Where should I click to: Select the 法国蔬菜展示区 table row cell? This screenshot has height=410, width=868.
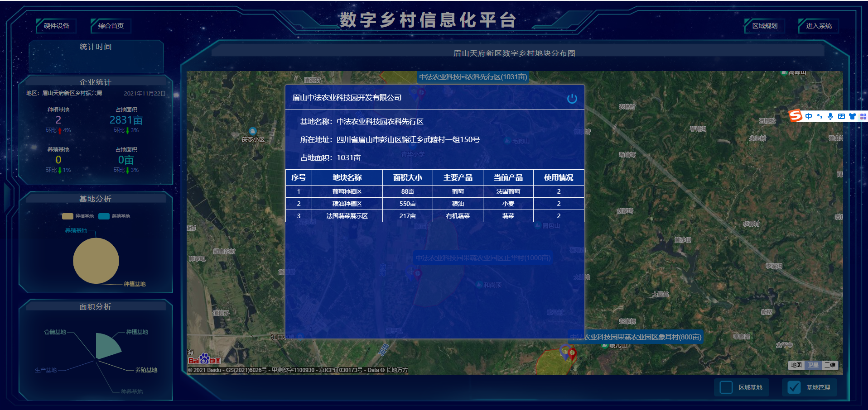pos(347,216)
